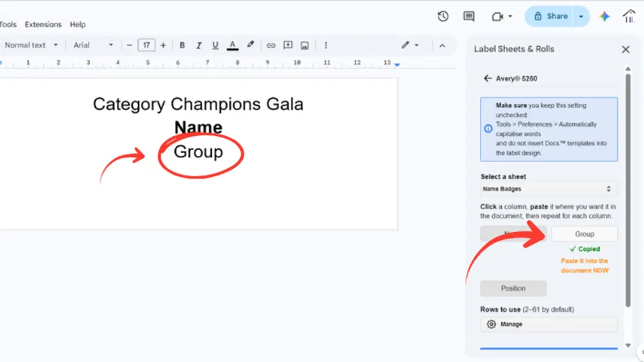Start a video call with camera icon
Screen dimensions: 644x362
(497, 17)
